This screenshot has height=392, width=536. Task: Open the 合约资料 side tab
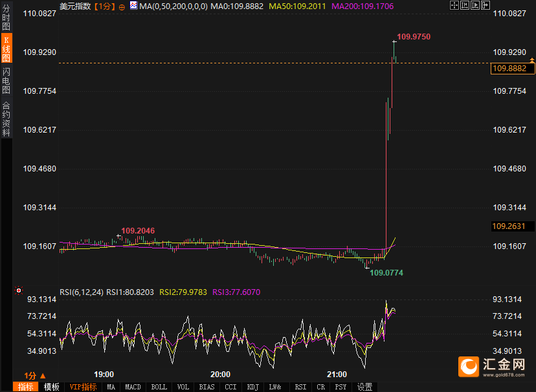(6, 119)
